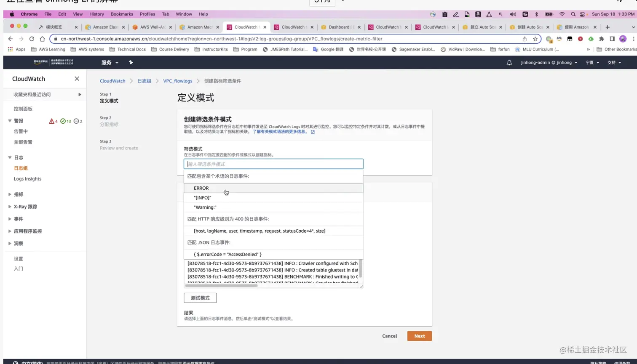Click the browser address bar URL
Viewport: 637px width, 364px height.
[x=222, y=39]
